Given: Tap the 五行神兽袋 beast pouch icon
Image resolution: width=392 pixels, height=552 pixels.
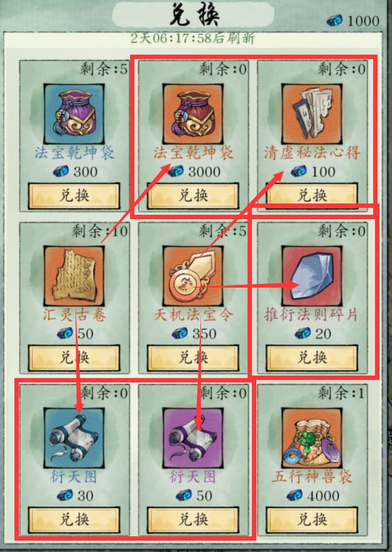Looking at the screenshot, I should (312, 438).
